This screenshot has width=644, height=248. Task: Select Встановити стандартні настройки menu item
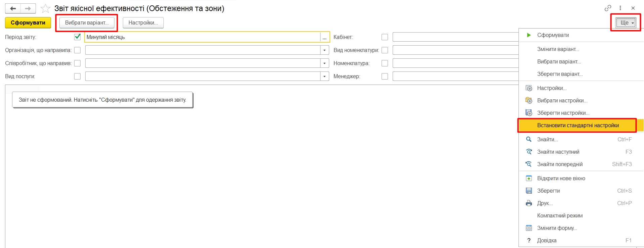(578, 126)
